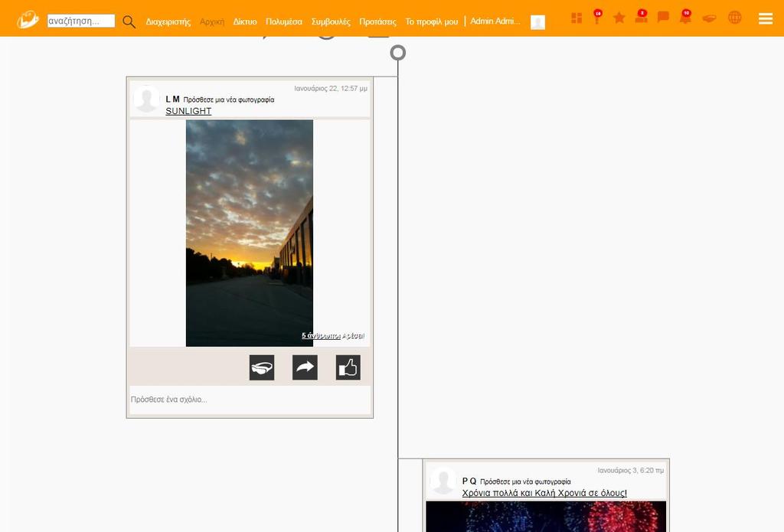The width and height of the screenshot is (784, 532).
Task: Click the Ιανουάριος 22, 12:57 μμ timestamp
Action: pos(331,89)
